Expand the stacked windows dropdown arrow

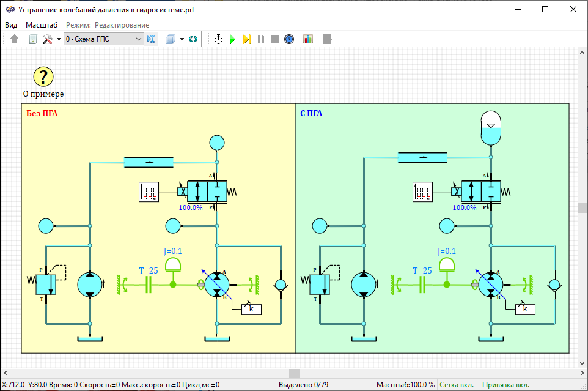coord(182,39)
